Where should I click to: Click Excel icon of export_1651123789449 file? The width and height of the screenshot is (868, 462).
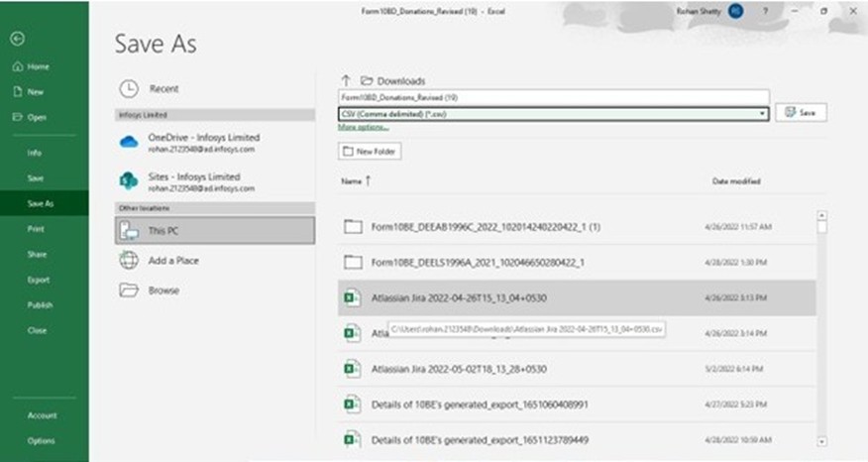[353, 439]
